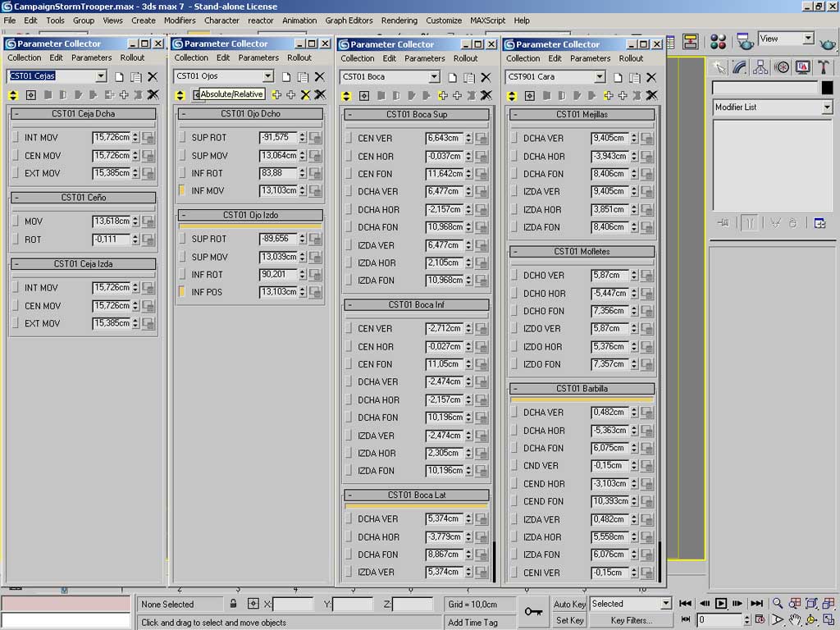Open the Hierarchy command panel tab
Image resolution: width=840 pixels, height=630 pixels.
[760, 67]
